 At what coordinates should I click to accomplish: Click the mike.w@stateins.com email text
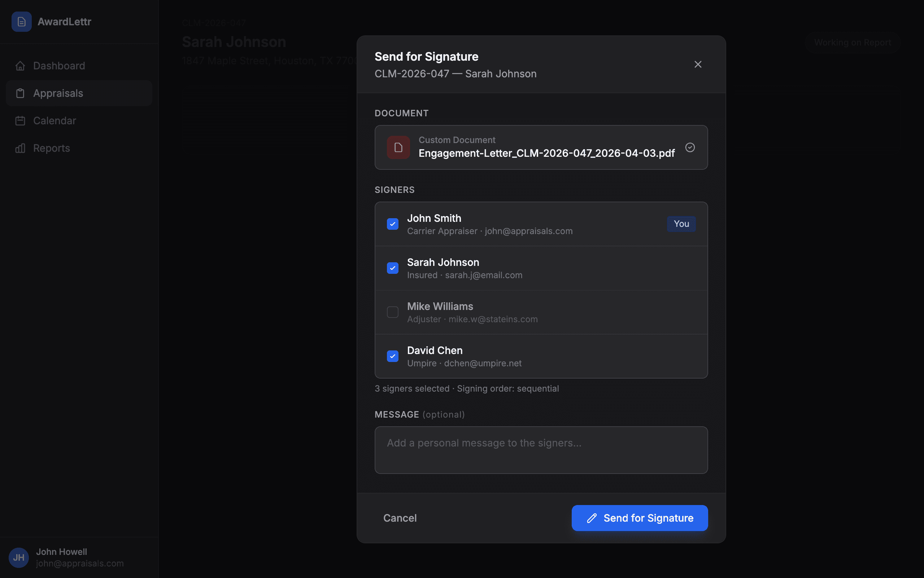[493, 319]
